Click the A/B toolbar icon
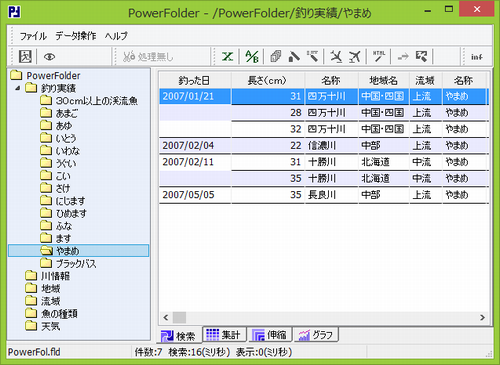The height and width of the screenshot is (365, 500). [x=252, y=56]
